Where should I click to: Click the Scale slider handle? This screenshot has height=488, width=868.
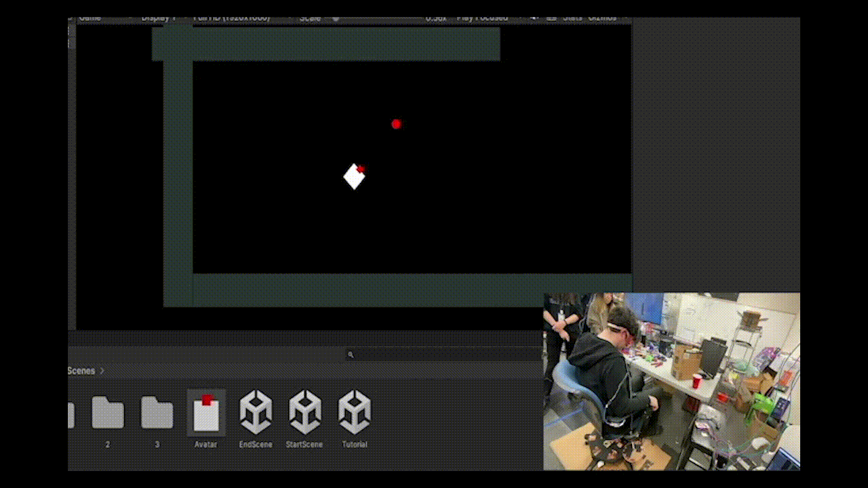pos(335,19)
